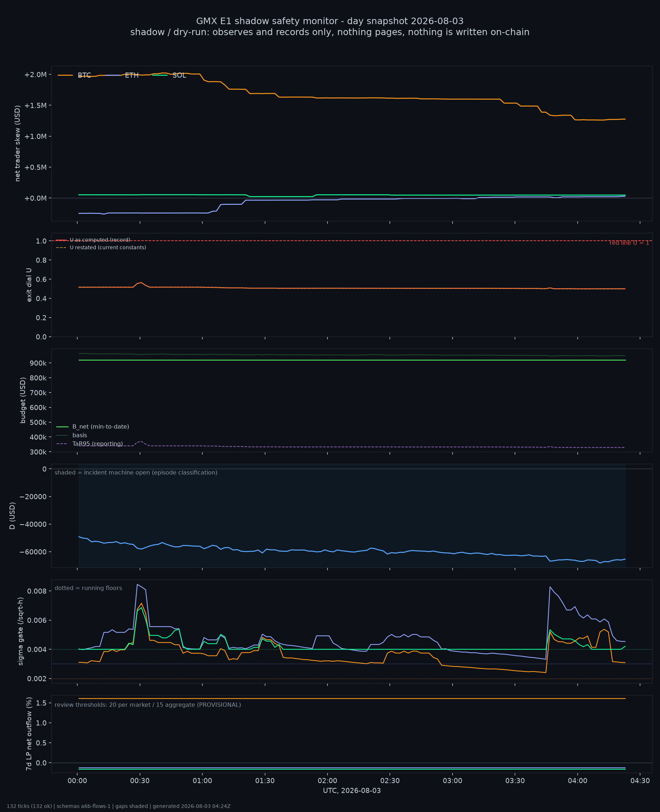Screen dimensions: 660x812
Task: Click the '+1.5M' tick label
Action: point(36,105)
